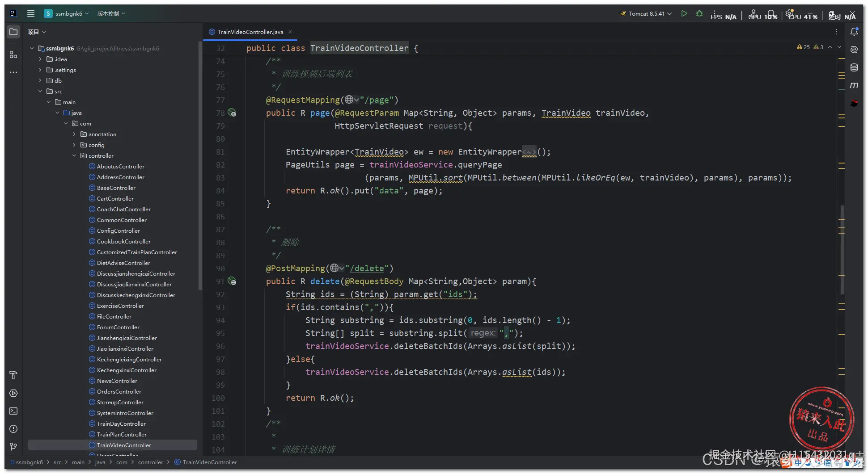Screen dimensions: 868x474
Task: Open the Services tool window
Action: point(13,393)
